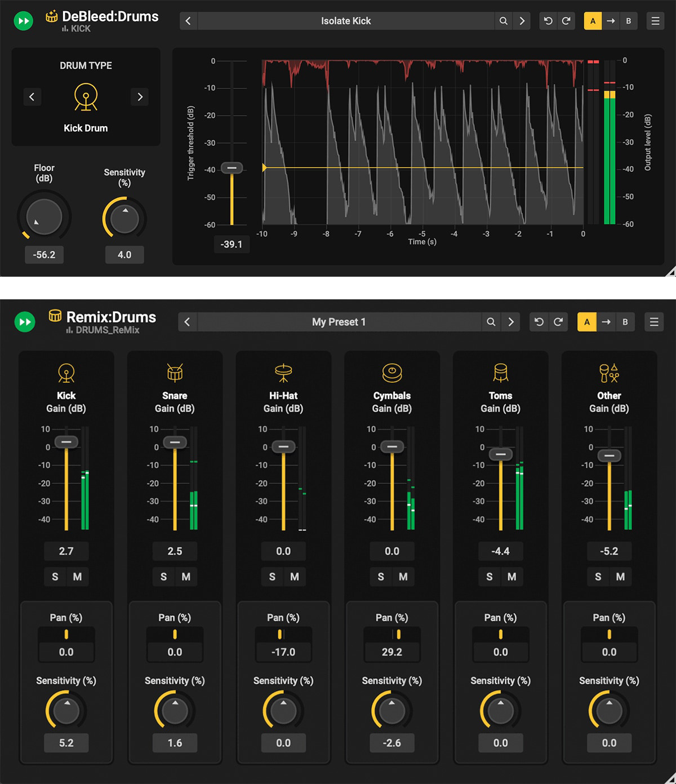The height and width of the screenshot is (784, 676).
Task: Click the trigger threshold slider handle
Action: tap(232, 168)
